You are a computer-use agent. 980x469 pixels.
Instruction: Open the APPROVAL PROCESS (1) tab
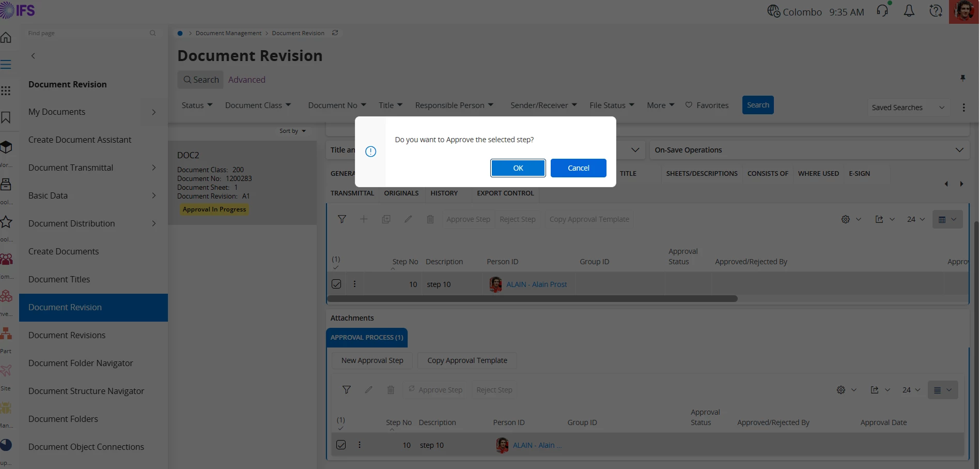click(367, 337)
